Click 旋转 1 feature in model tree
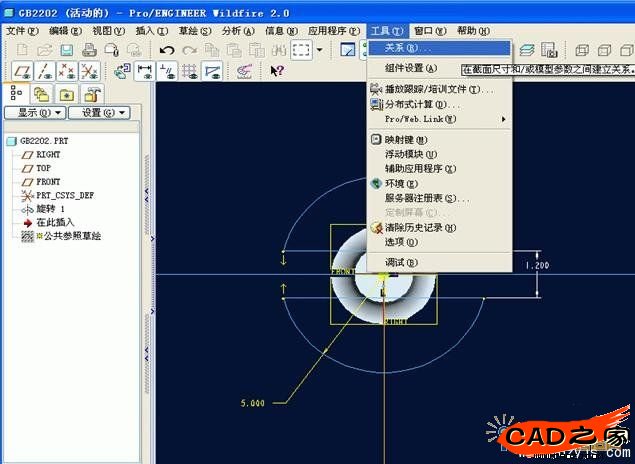Screen dimensions: 635x464 tap(49, 209)
